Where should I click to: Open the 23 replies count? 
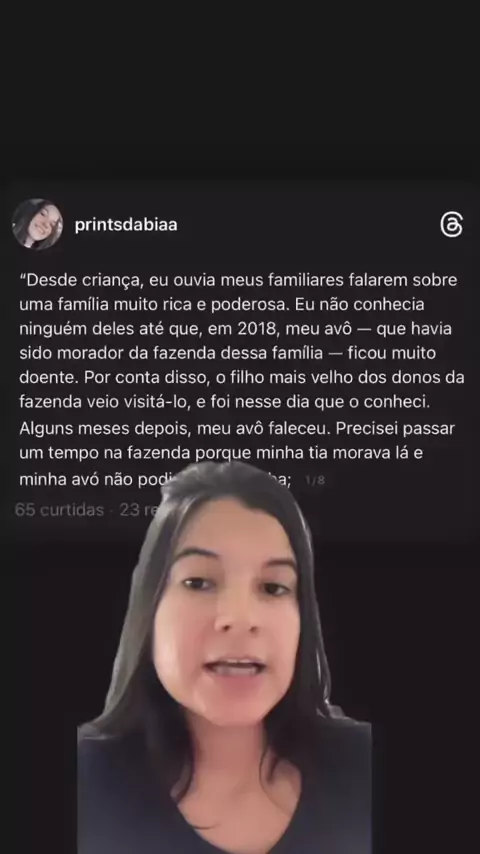coord(139,510)
